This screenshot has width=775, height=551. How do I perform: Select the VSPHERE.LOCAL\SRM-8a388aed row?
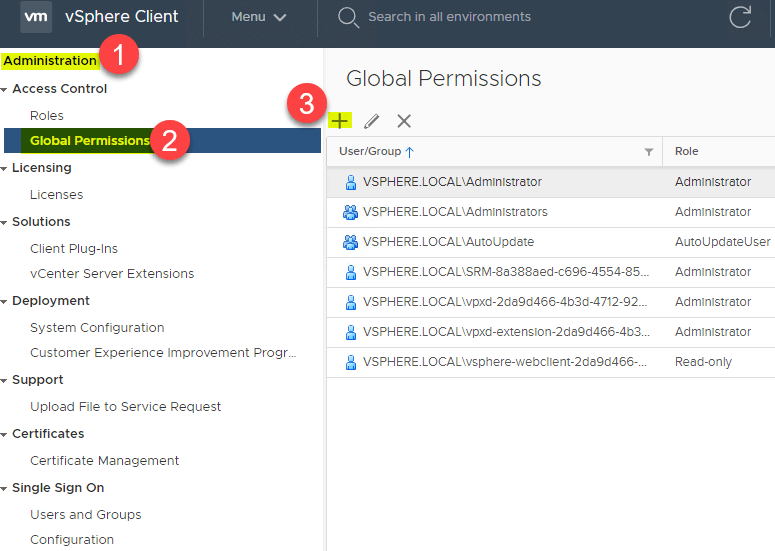(x=551, y=273)
